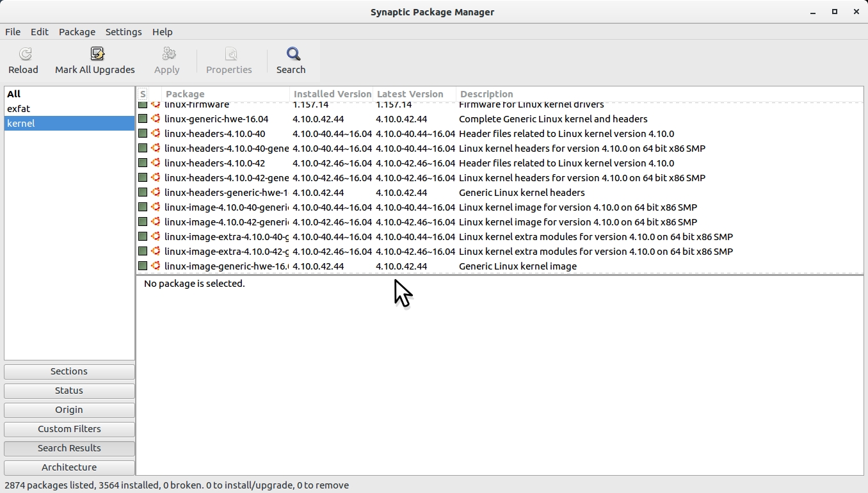Sort by the Installed Version column header
868x493 pixels.
pos(332,94)
